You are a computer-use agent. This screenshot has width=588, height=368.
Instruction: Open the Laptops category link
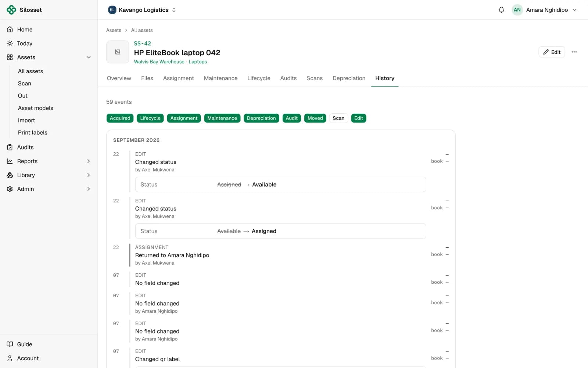click(198, 62)
